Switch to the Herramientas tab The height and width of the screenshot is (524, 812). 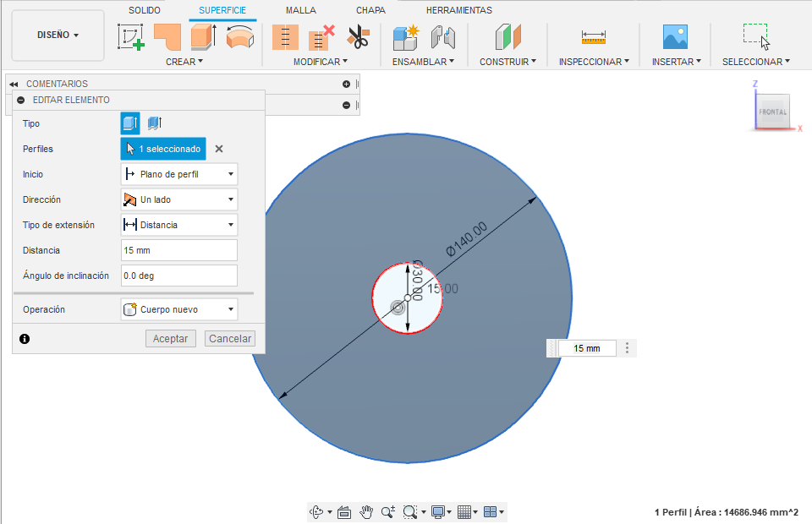tap(458, 10)
